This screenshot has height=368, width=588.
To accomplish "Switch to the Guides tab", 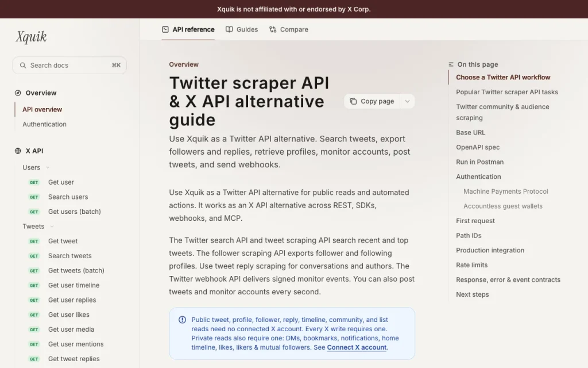I will click(x=242, y=29).
